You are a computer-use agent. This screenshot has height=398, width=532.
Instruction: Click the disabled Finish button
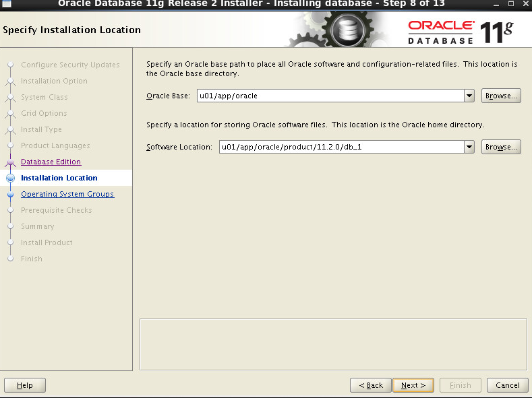tap(460, 385)
